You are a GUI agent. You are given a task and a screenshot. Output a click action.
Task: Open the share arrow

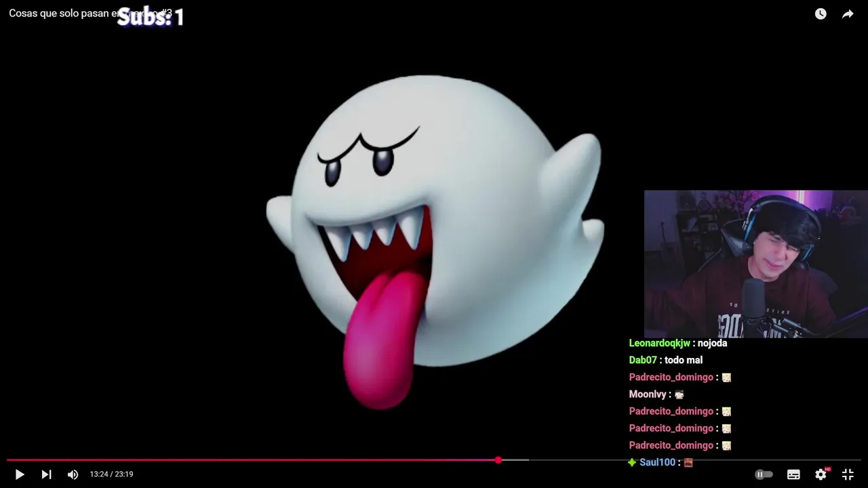[848, 14]
